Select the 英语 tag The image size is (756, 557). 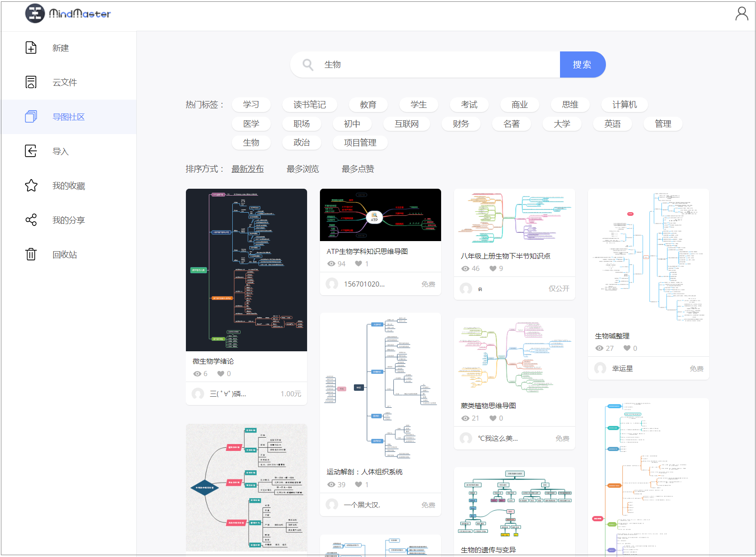612,124
